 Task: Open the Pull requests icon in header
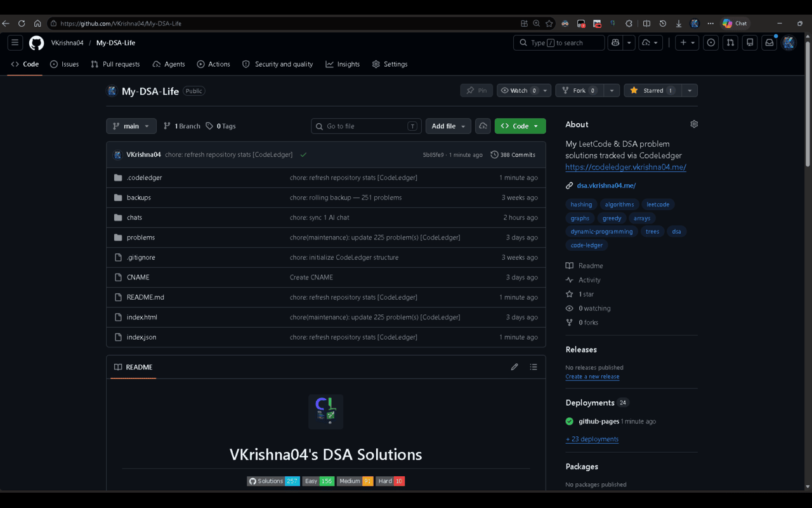[x=730, y=43]
